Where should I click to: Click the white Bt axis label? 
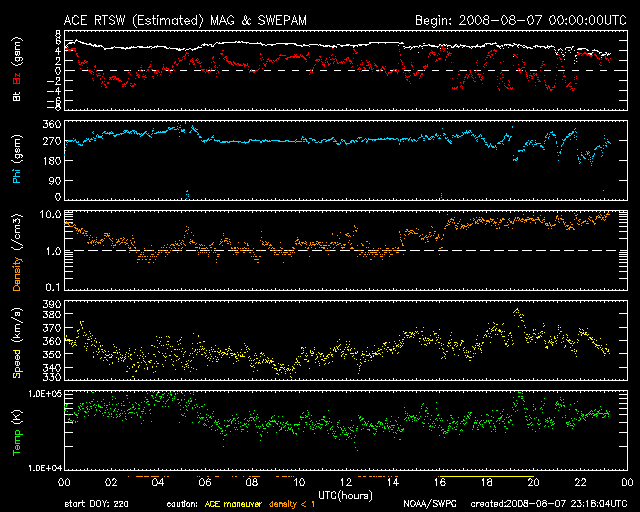pos(16,96)
